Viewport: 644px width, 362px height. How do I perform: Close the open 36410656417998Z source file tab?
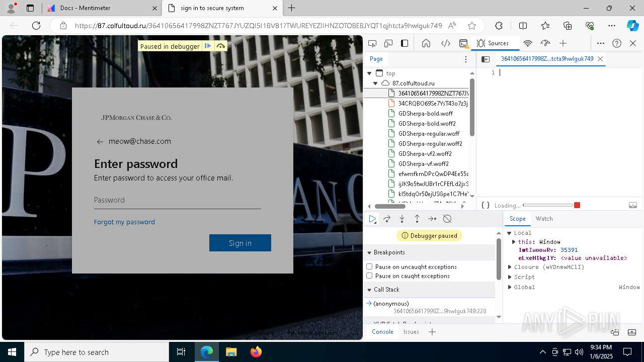(x=600, y=59)
